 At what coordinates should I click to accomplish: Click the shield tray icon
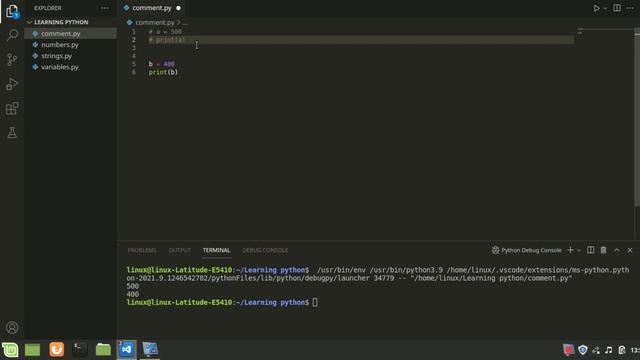(x=582, y=350)
